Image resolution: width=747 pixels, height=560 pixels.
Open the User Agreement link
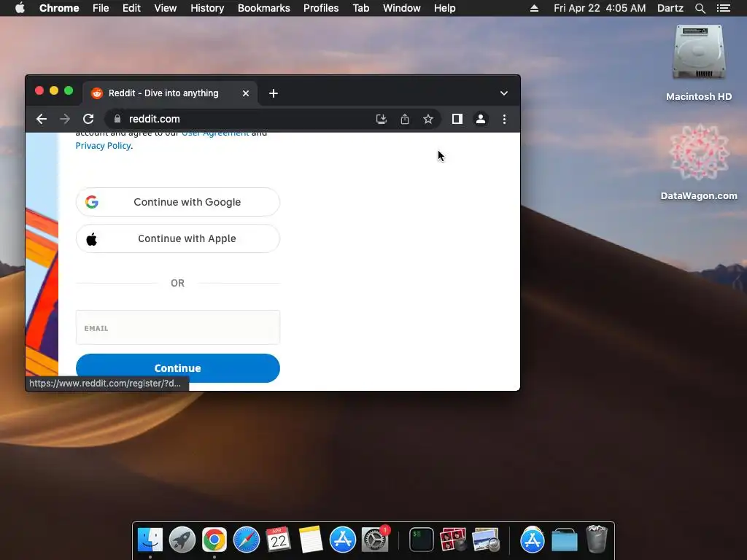(x=215, y=133)
